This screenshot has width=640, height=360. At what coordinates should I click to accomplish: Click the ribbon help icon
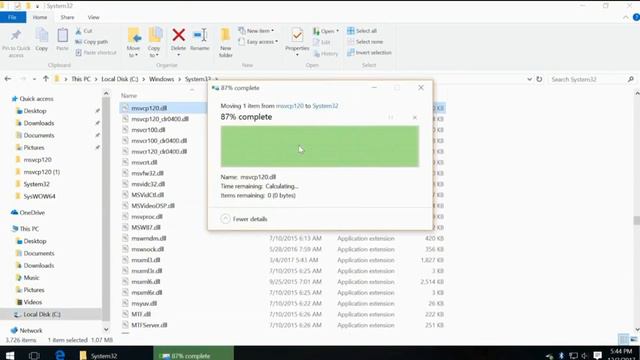[636, 18]
